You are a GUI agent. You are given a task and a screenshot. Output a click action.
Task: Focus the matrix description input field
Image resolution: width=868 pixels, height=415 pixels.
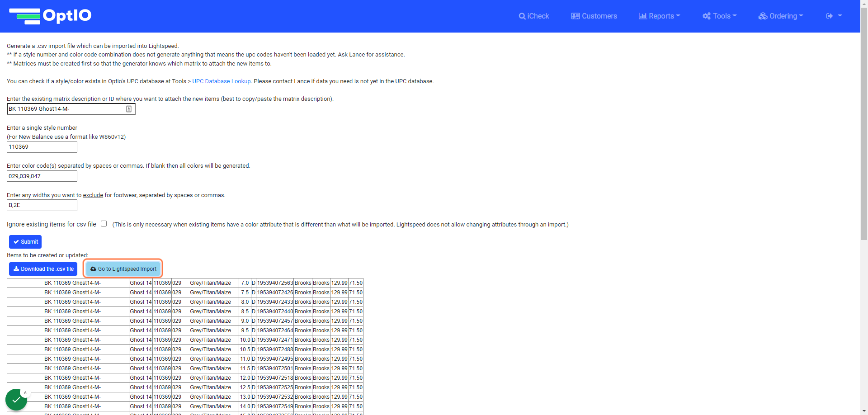71,109
